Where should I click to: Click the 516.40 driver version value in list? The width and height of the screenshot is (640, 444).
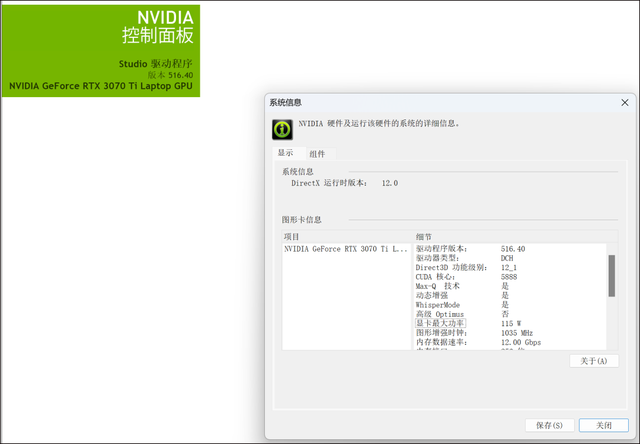(513, 249)
